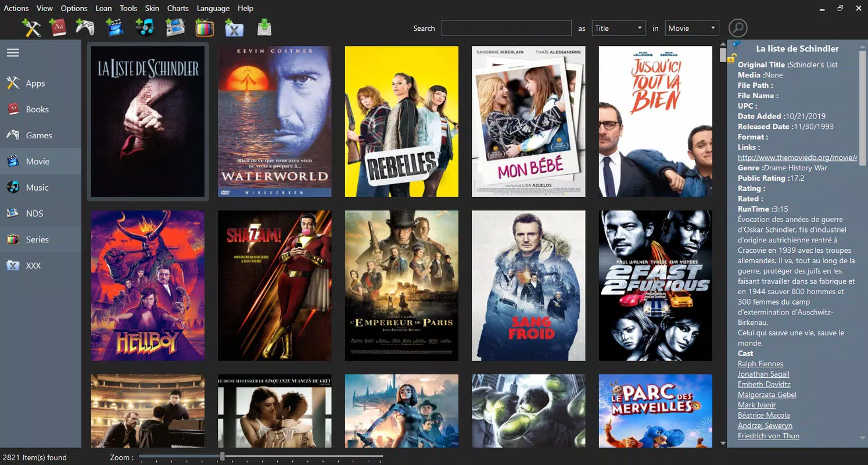This screenshot has width=868, height=465.
Task: Click the 'Genre :Drame History War' text
Action: [783, 168]
